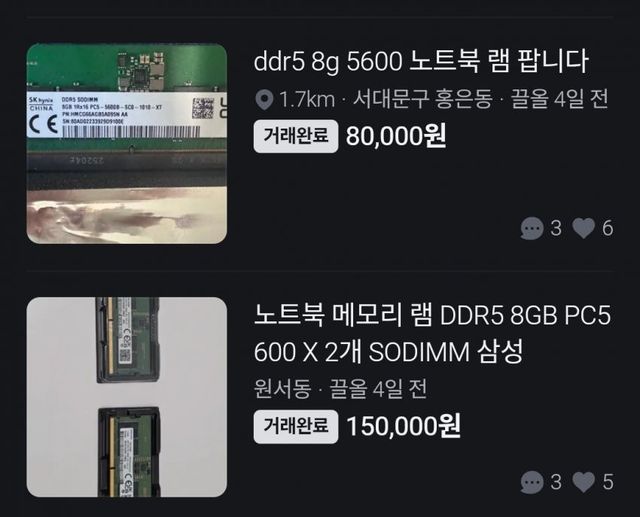Open the SK hynix DDR5 SODIMM photo thumbnail

pos(127,144)
